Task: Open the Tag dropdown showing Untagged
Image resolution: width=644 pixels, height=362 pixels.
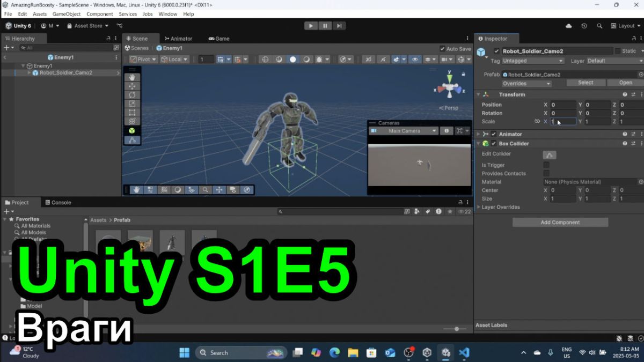Action: pos(532,61)
